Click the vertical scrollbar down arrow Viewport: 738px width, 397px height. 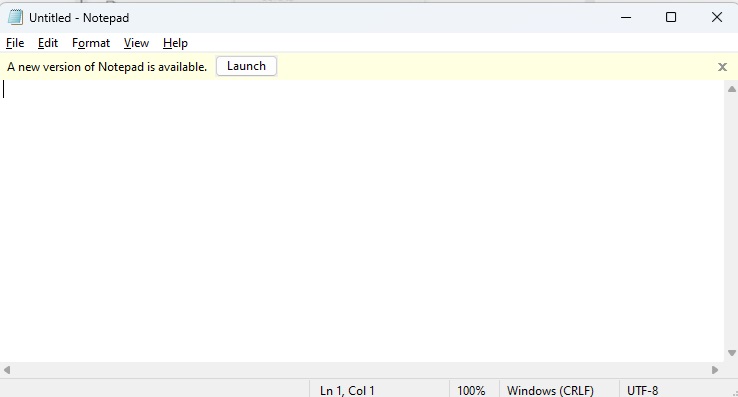[x=731, y=353]
